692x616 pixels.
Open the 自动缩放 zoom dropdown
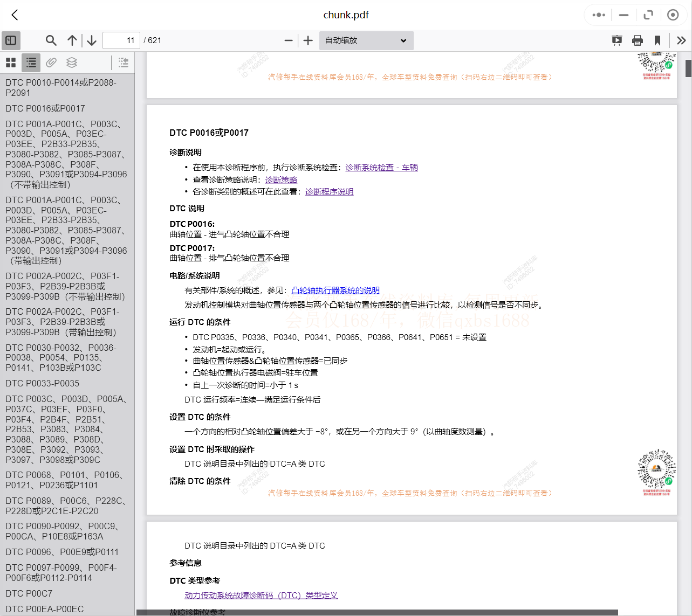click(x=366, y=40)
